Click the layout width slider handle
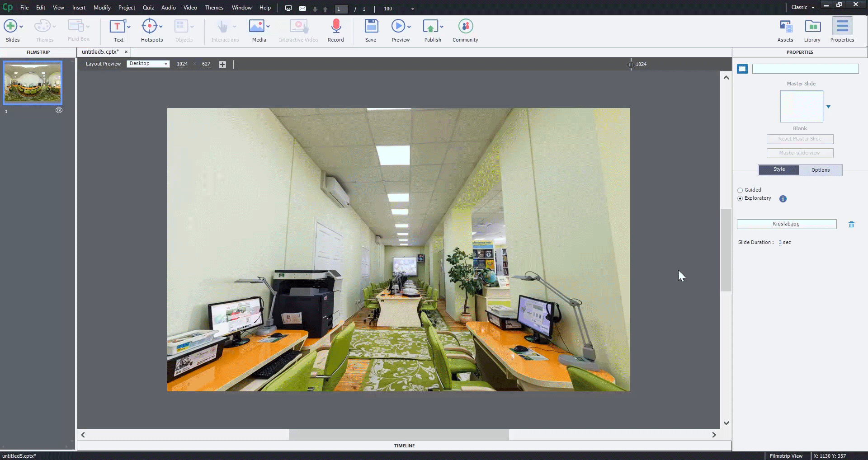 (x=630, y=65)
